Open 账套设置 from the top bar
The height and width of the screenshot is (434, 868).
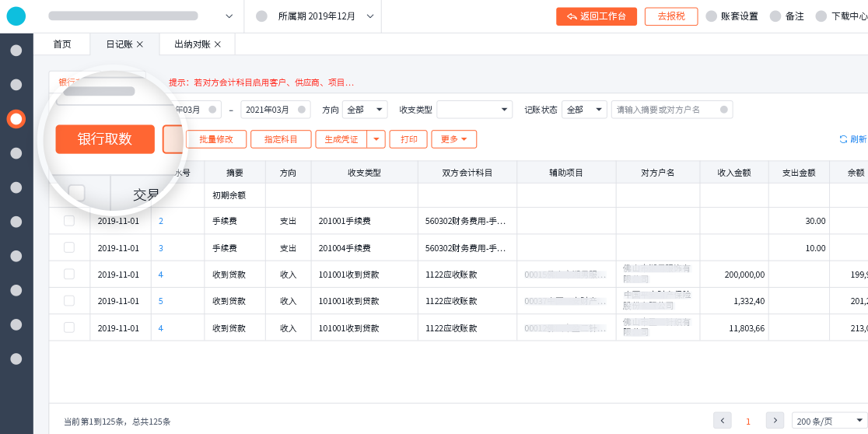(731, 16)
